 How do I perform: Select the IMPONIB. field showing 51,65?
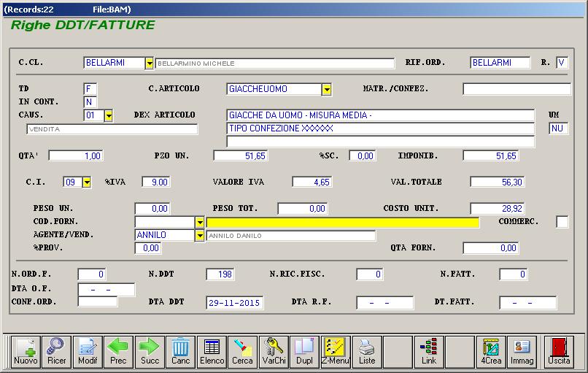(491, 155)
